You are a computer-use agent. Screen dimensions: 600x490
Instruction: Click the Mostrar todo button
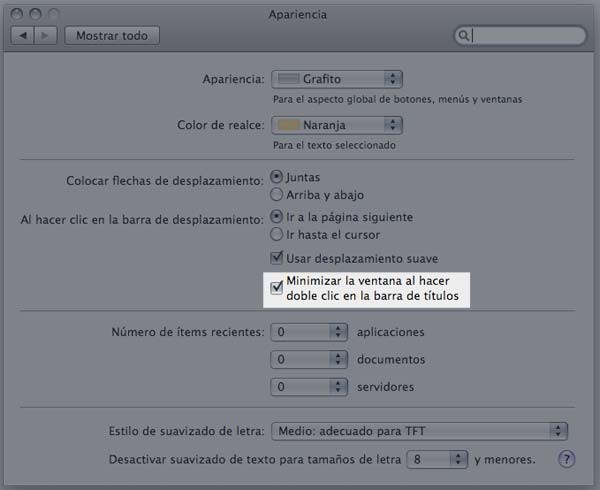click(112, 36)
